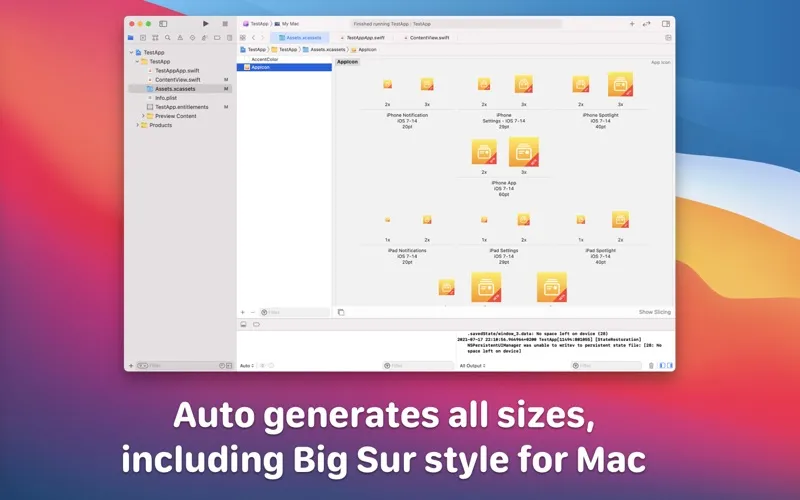Viewport: 800px width, 500px height.
Task: Click the iPhone Spotlight 3x icon well
Action: (620, 84)
